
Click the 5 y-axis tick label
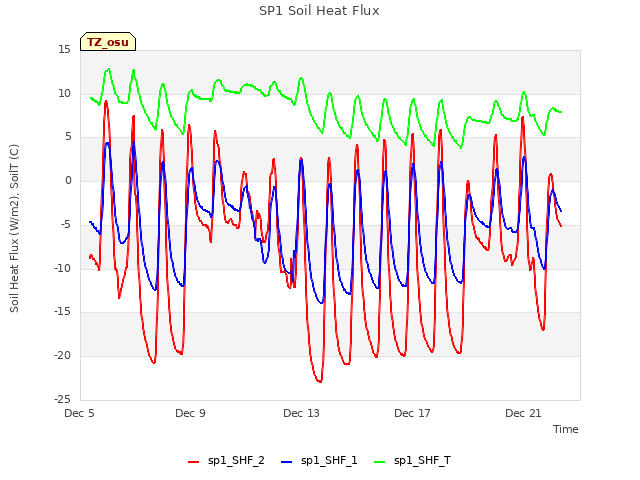coord(68,137)
